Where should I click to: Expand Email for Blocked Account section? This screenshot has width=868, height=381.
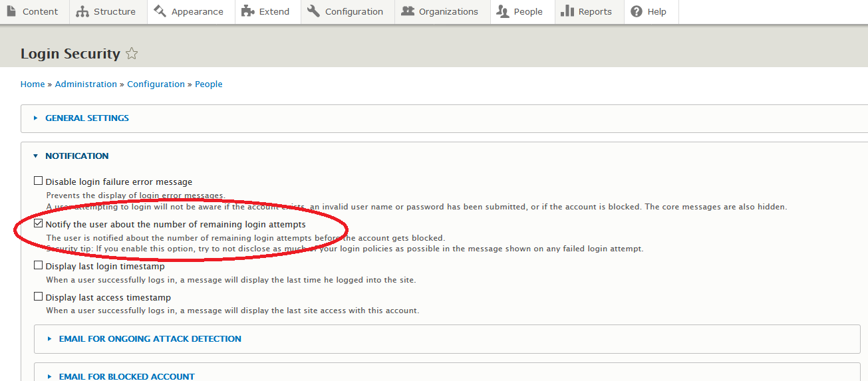(x=127, y=376)
